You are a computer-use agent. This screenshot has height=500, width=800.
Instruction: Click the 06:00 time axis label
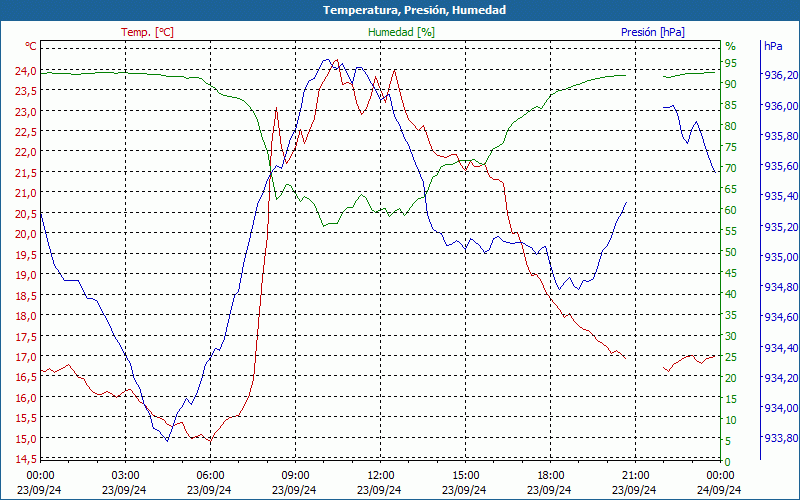click(210, 476)
